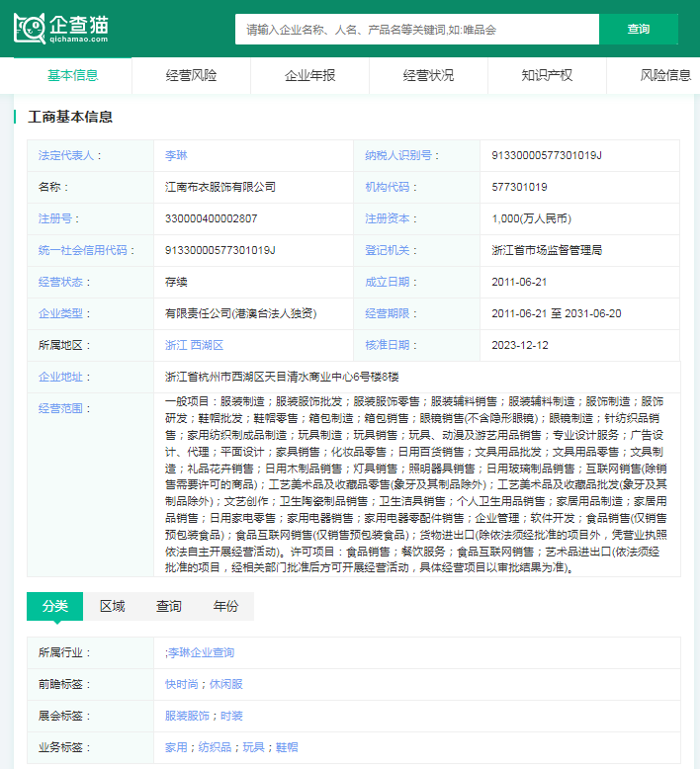This screenshot has width=700, height=769.
Task: Open legal representative 李琳 link
Action: point(176,155)
